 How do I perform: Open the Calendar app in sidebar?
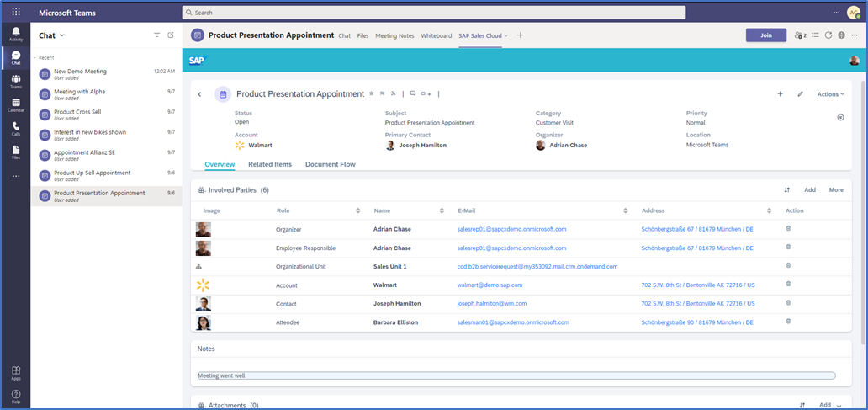coord(16,105)
